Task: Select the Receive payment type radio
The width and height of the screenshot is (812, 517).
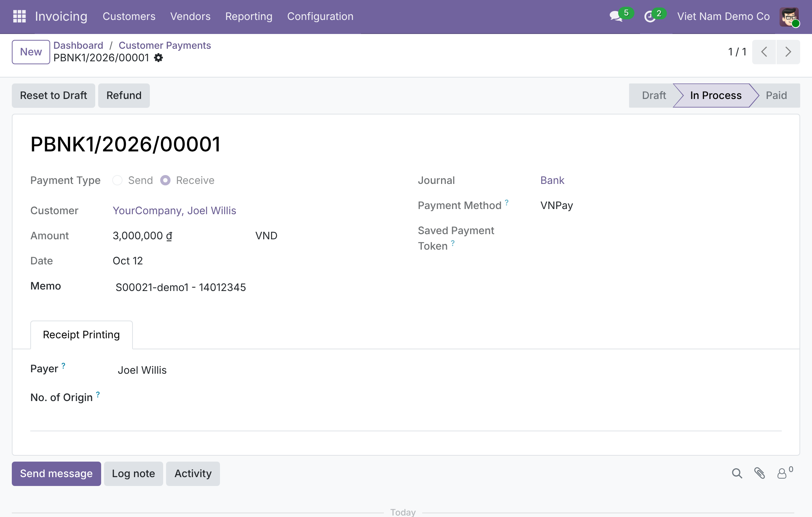Action: pos(165,180)
